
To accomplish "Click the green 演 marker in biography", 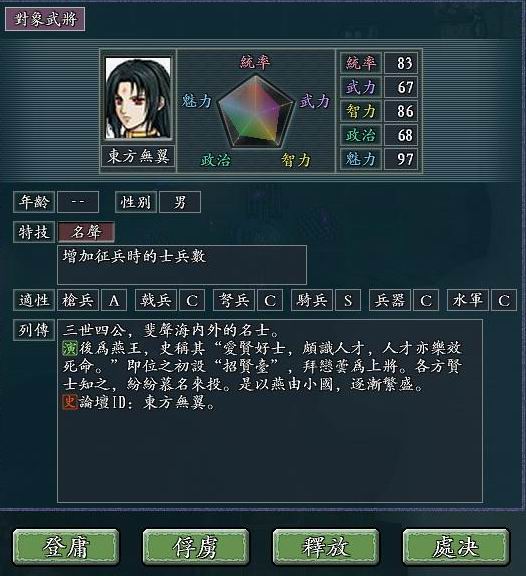I will click(69, 348).
